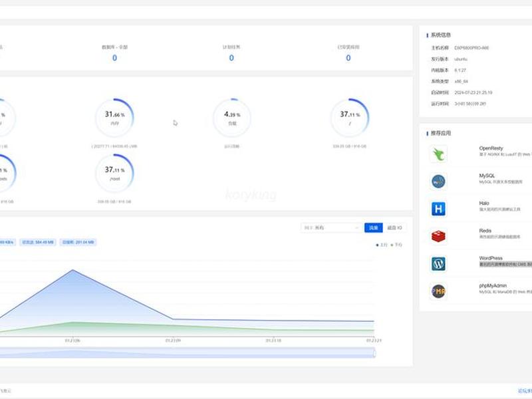Click the WordPress app name
The image size is (532, 399).
(x=491, y=258)
